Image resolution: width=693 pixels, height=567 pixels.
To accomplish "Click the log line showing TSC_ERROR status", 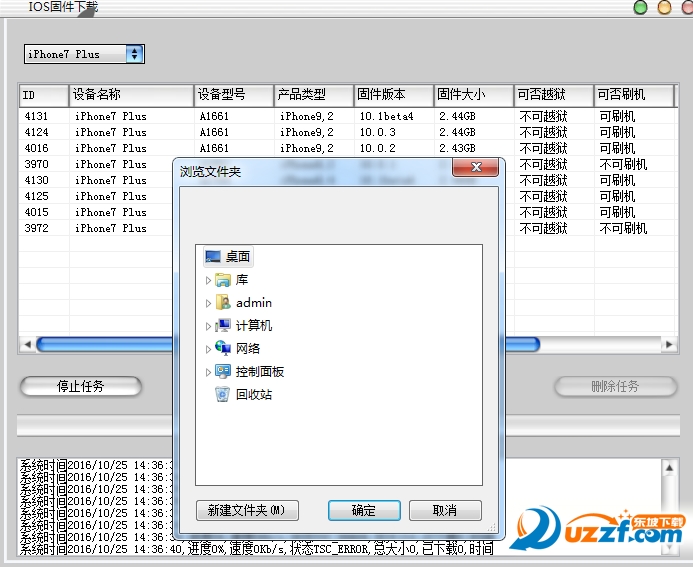I will [256, 549].
